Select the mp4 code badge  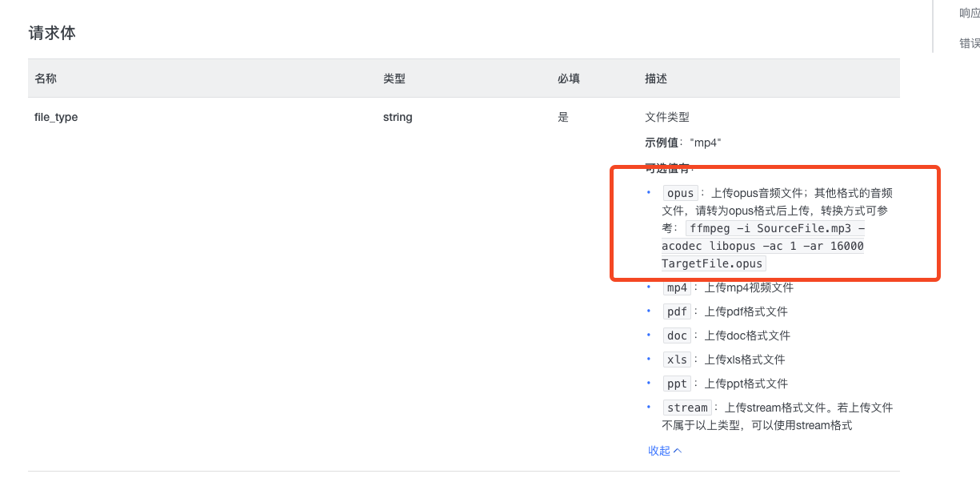pos(676,287)
